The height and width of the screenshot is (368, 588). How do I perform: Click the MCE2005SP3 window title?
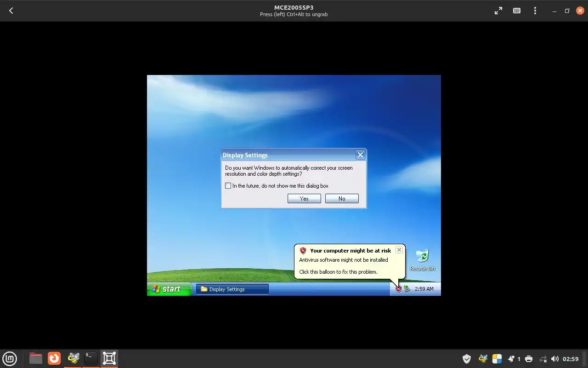[x=294, y=7]
